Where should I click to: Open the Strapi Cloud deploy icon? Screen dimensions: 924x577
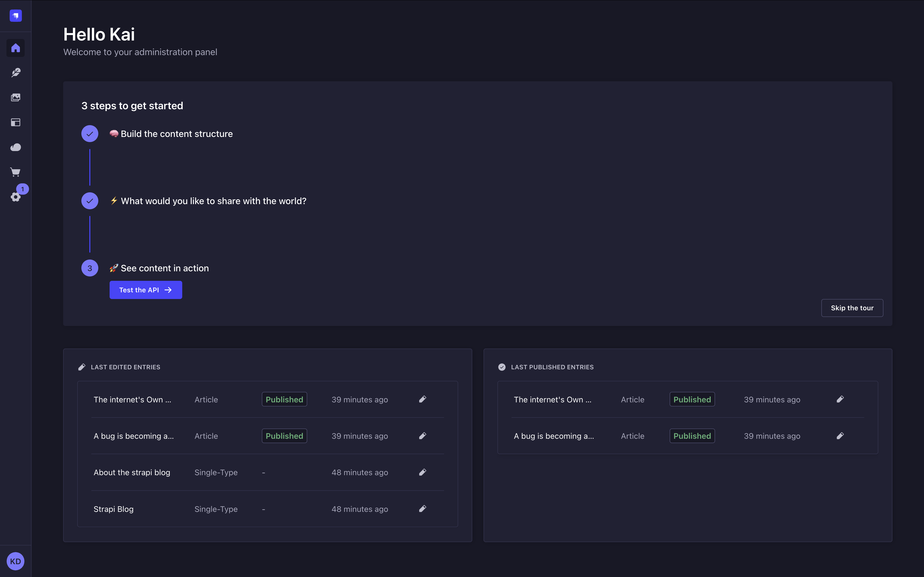pyautogui.click(x=15, y=147)
